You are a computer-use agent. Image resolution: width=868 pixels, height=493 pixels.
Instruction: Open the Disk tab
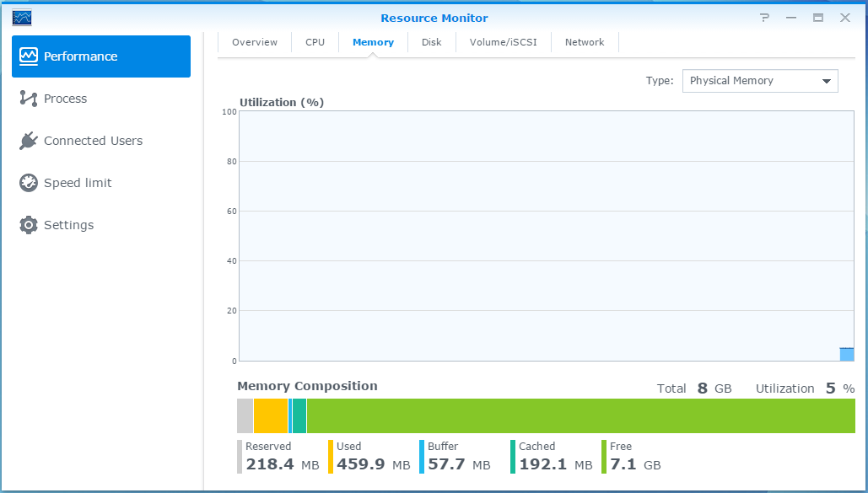[431, 42]
